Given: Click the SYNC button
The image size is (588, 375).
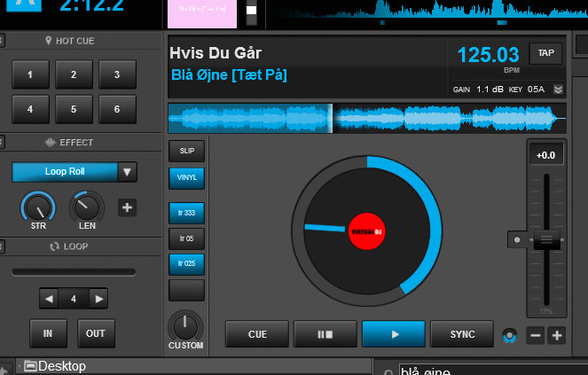Looking at the screenshot, I should point(462,333).
